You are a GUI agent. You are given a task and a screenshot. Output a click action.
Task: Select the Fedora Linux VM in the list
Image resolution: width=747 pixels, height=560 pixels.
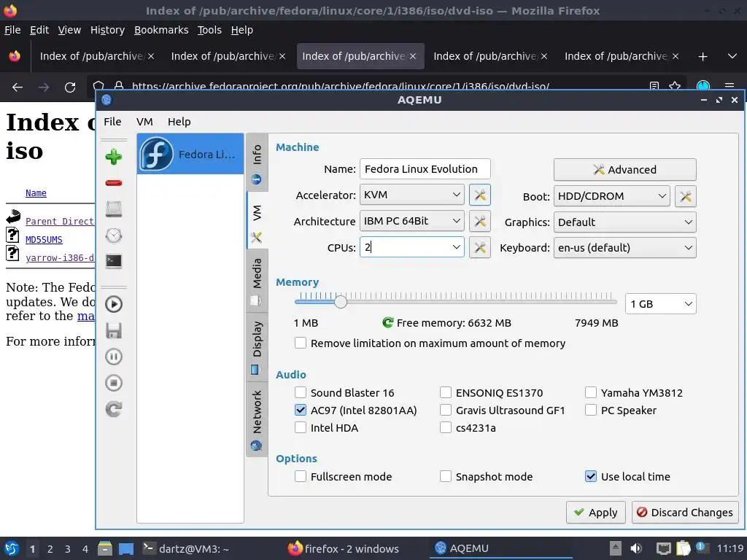click(x=190, y=154)
